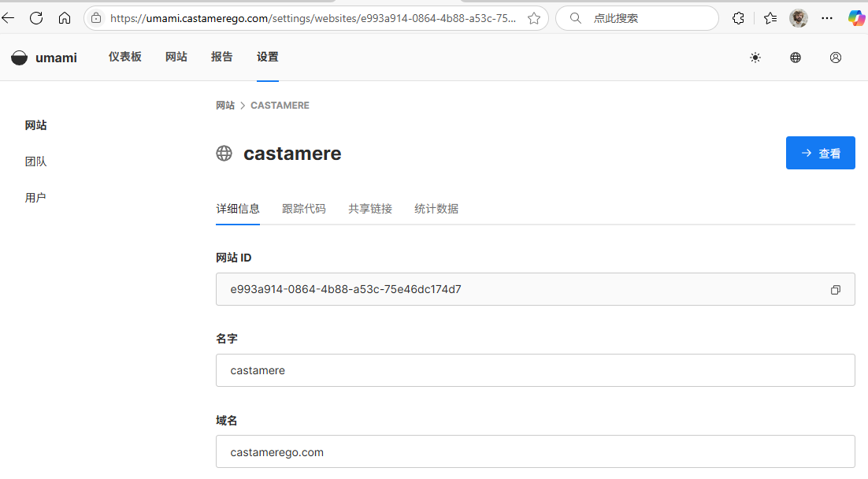Select 网站 in the left sidebar

click(x=36, y=126)
